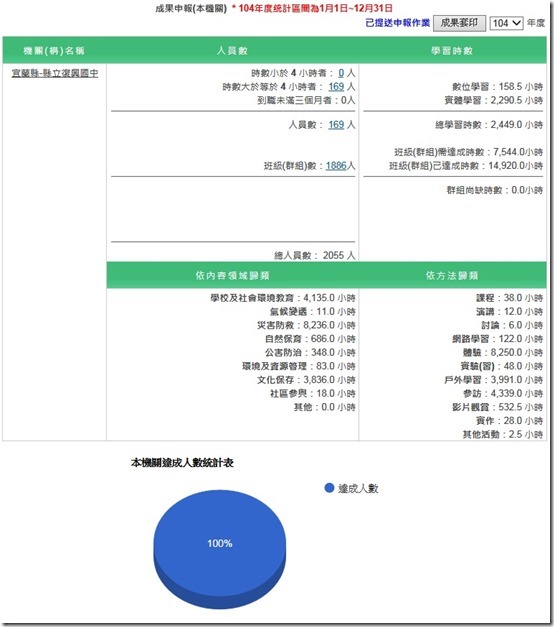Click 環境及資源管理:83.0 小時 row
Screen dimensions: 554x627
pyautogui.click(x=299, y=366)
